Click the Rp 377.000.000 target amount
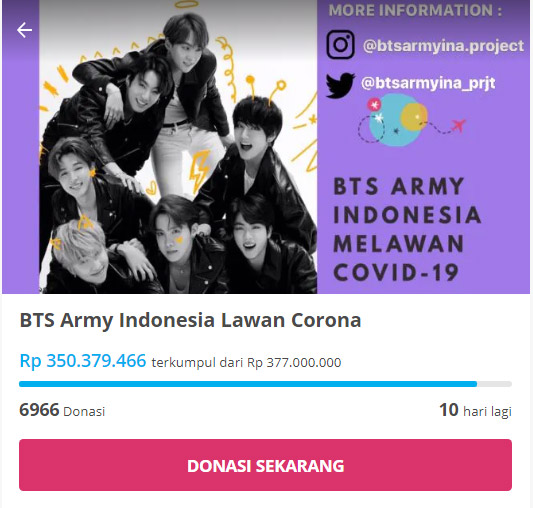 click(x=294, y=363)
